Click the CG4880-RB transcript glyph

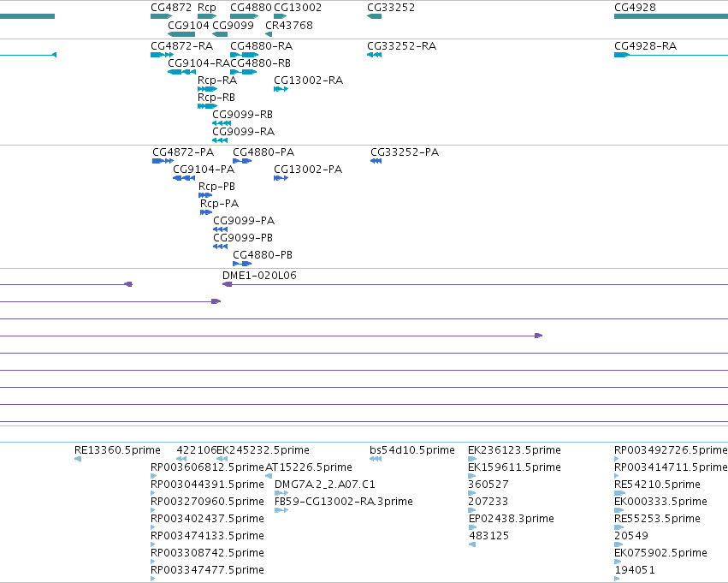[x=243, y=72]
